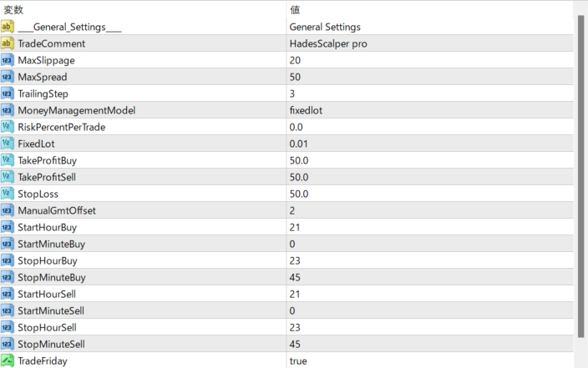The height and width of the screenshot is (368, 588).
Task: Select the double icon beside StopLoss
Action: coord(8,194)
